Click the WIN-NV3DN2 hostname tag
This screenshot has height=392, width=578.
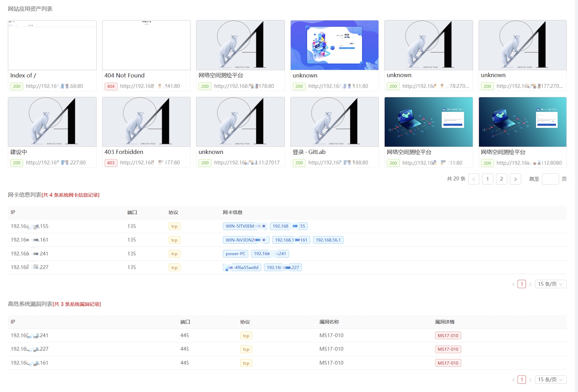tap(246, 240)
